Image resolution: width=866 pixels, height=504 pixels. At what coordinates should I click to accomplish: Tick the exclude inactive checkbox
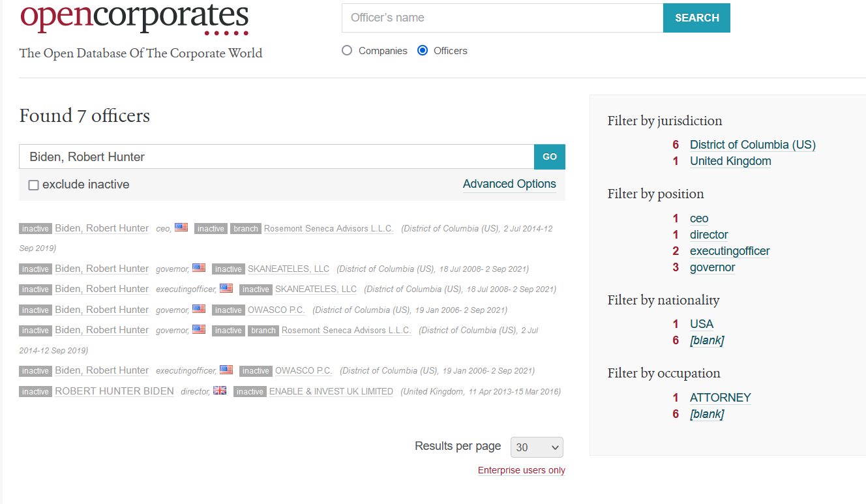(x=34, y=185)
